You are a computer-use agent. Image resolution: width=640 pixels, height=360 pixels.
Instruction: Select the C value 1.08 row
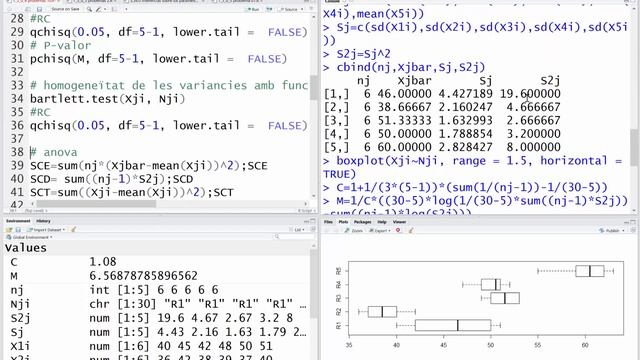tap(157, 262)
